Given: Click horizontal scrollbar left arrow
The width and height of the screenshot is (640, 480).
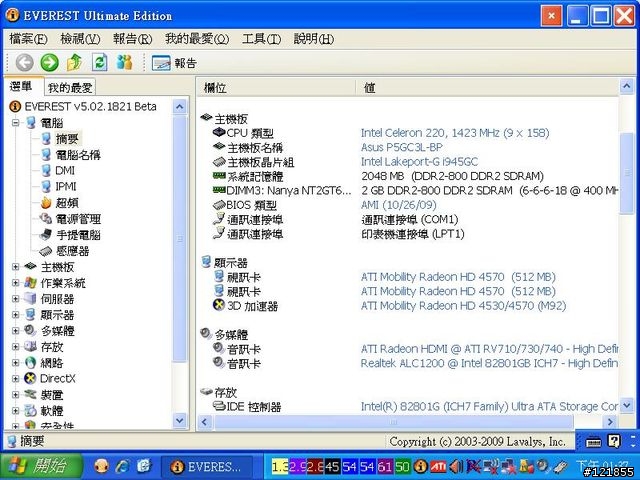Looking at the screenshot, I should pos(205,422).
